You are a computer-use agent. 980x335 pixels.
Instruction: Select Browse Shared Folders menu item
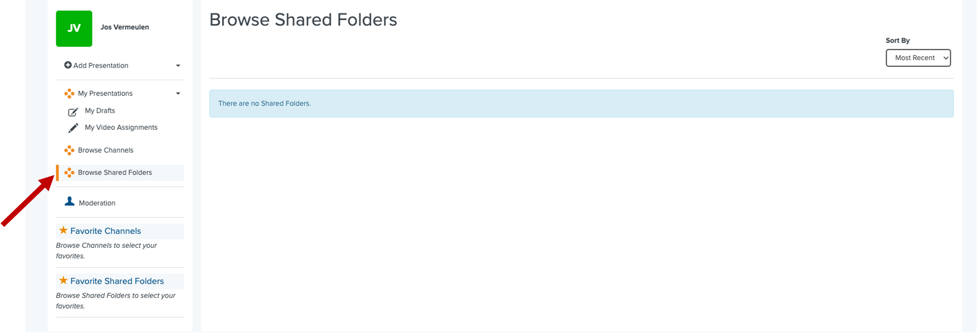tap(121, 173)
